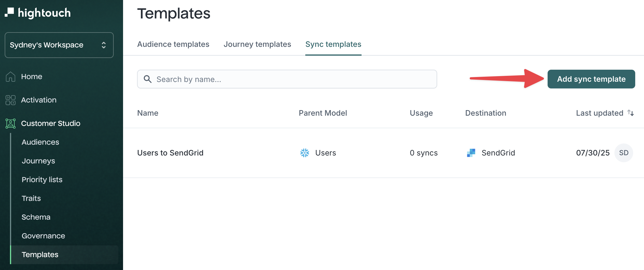Image resolution: width=644 pixels, height=270 pixels.
Task: Click the Destination column header
Action: (x=486, y=113)
